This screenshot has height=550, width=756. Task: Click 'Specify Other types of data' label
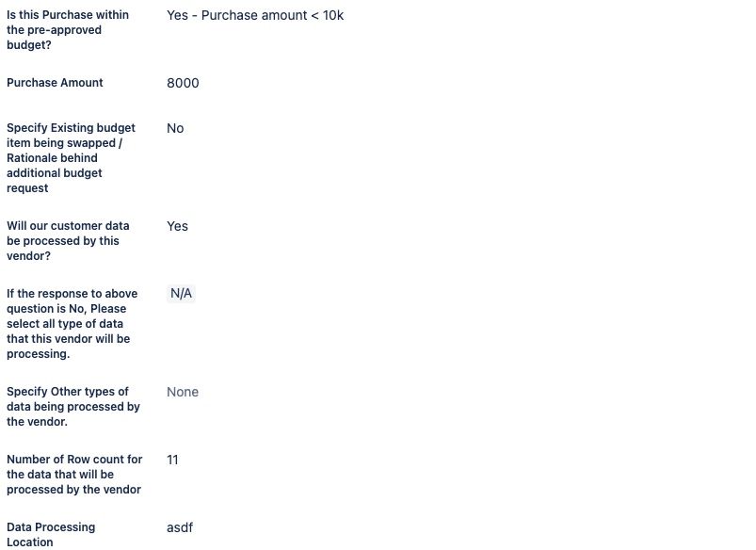[x=73, y=406]
